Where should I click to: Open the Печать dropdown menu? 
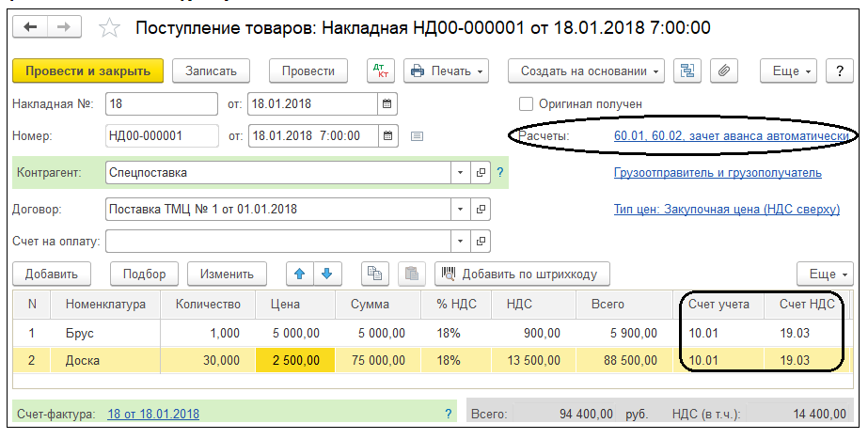pos(446,71)
